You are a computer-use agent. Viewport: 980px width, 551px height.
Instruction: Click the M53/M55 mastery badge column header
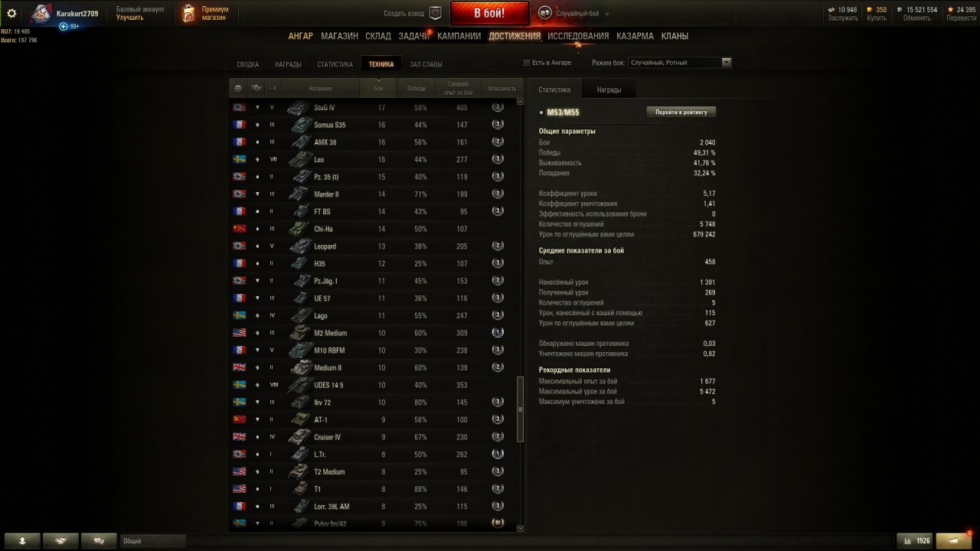pos(502,88)
